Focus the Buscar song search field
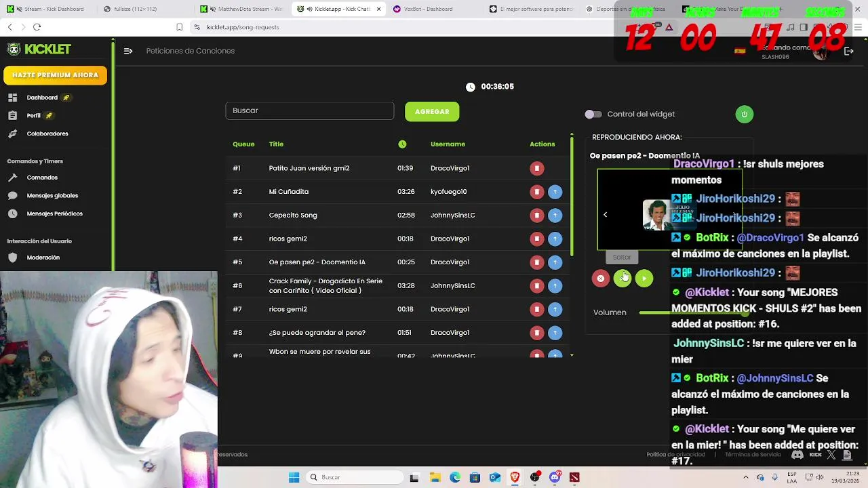Viewport: 868px width, 488px height. click(x=309, y=110)
